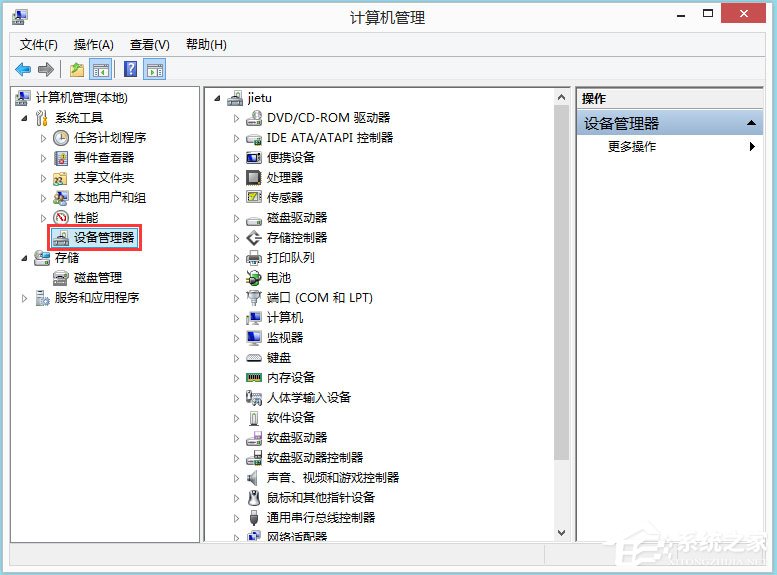Open the 帮助(H) menu

click(x=206, y=45)
